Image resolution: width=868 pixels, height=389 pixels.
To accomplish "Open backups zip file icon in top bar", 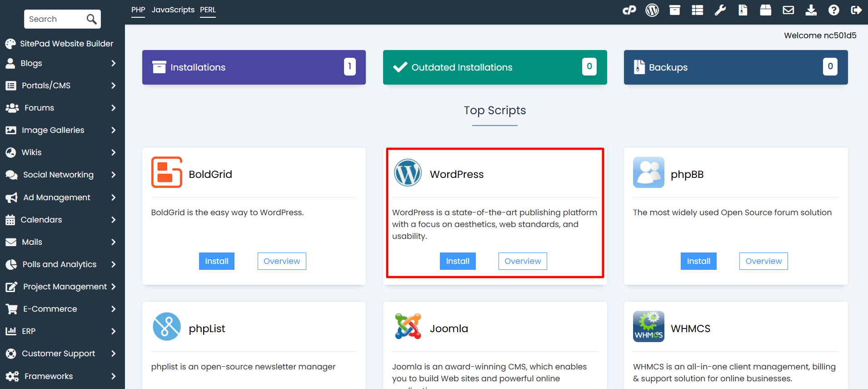I will 743,10.
